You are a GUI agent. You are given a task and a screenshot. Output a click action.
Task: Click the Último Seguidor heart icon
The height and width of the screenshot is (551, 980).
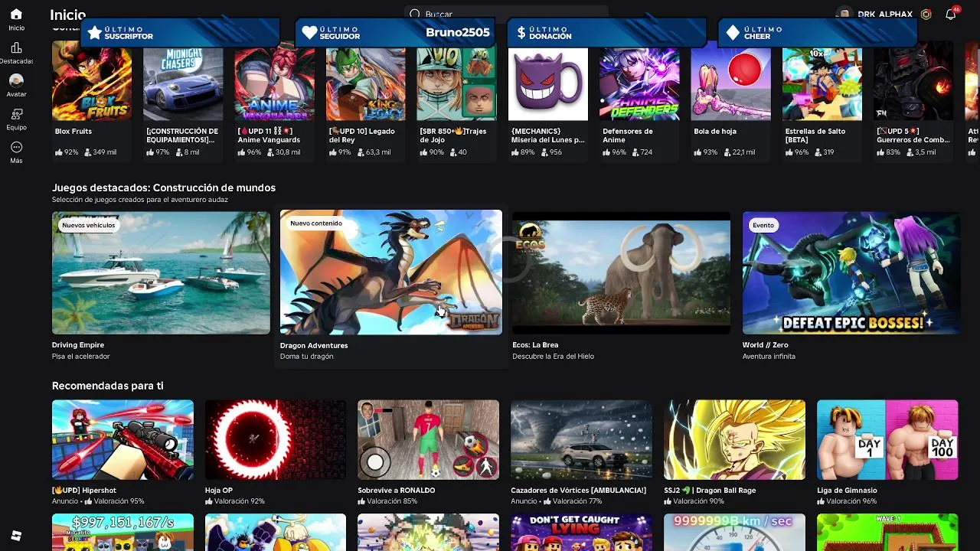[309, 33]
